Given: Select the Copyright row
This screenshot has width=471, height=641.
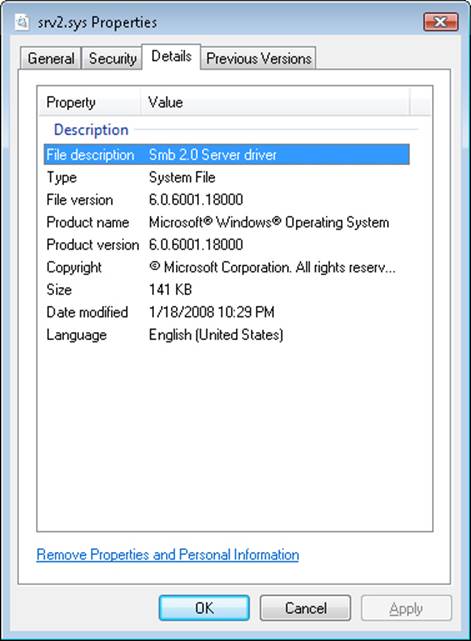Looking at the screenshot, I should click(x=227, y=267).
